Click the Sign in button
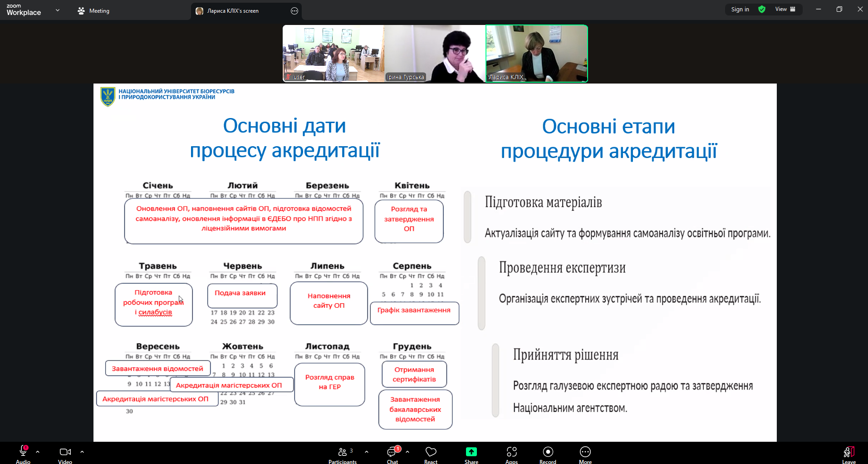The image size is (868, 464). 740,10
